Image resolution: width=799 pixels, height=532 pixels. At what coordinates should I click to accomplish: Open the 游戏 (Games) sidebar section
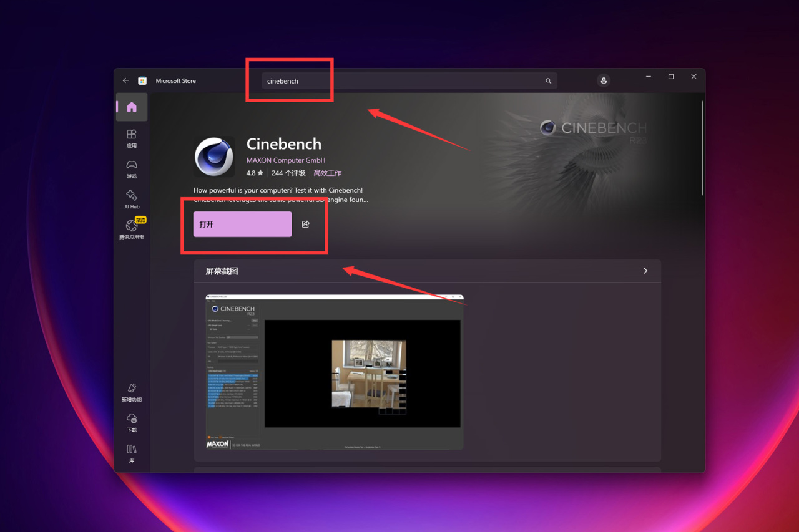coord(132,169)
